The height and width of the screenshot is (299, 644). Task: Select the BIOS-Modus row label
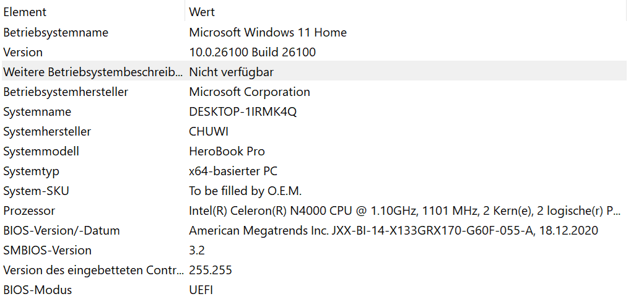point(37,290)
